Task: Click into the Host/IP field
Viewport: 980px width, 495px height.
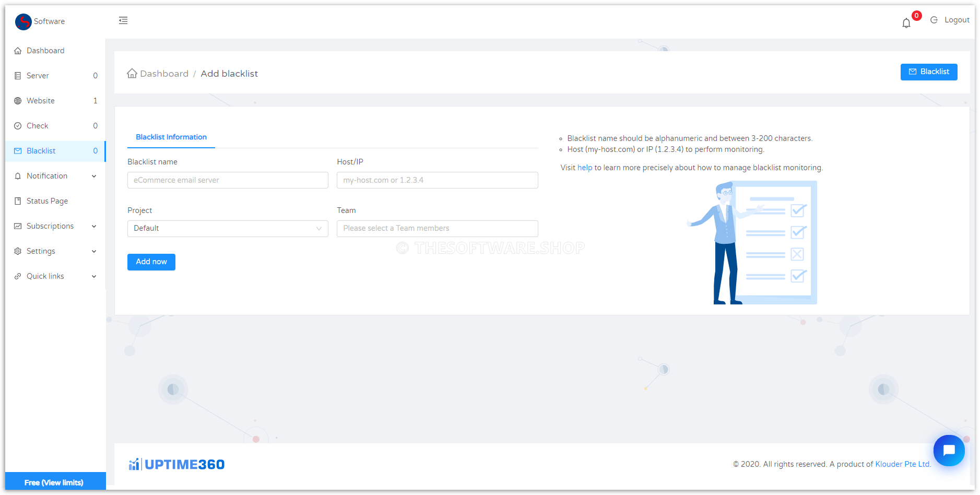Action: pyautogui.click(x=437, y=180)
